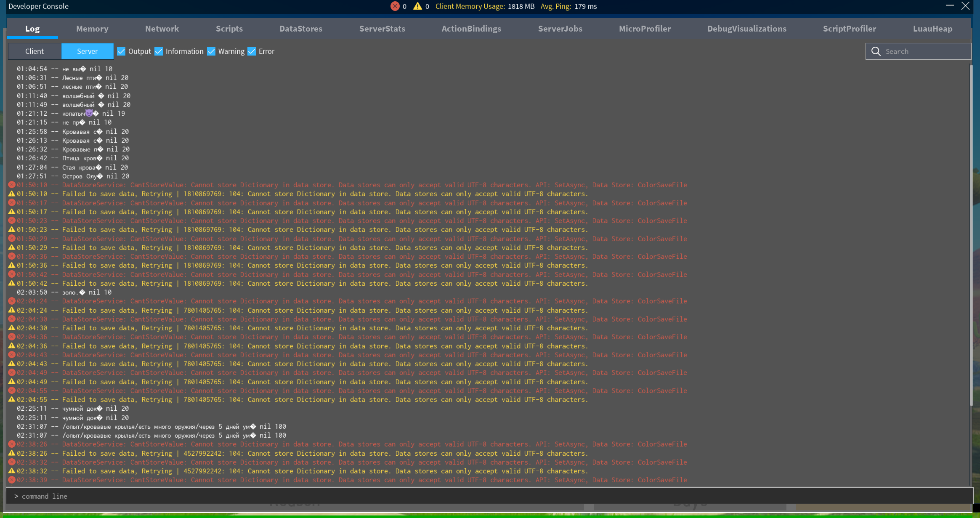Disable the Output log filter
Viewport: 980px width, 518px height.
[x=121, y=51]
